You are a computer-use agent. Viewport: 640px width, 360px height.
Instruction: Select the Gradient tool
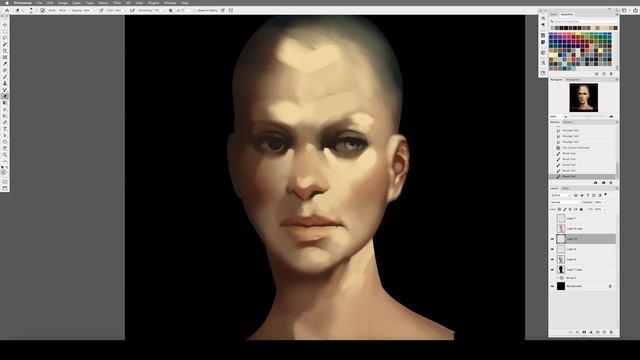click(x=5, y=103)
